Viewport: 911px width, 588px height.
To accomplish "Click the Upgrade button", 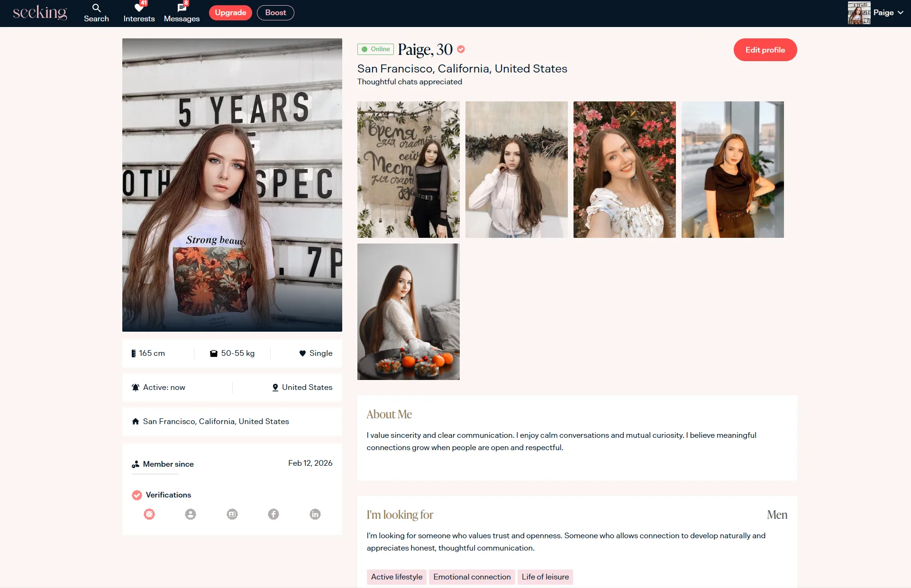I will [230, 13].
